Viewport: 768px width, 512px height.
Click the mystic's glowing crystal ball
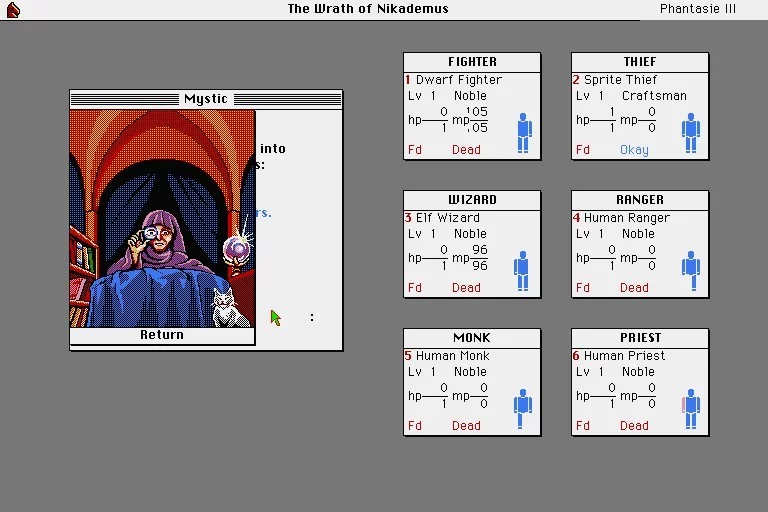(x=238, y=249)
